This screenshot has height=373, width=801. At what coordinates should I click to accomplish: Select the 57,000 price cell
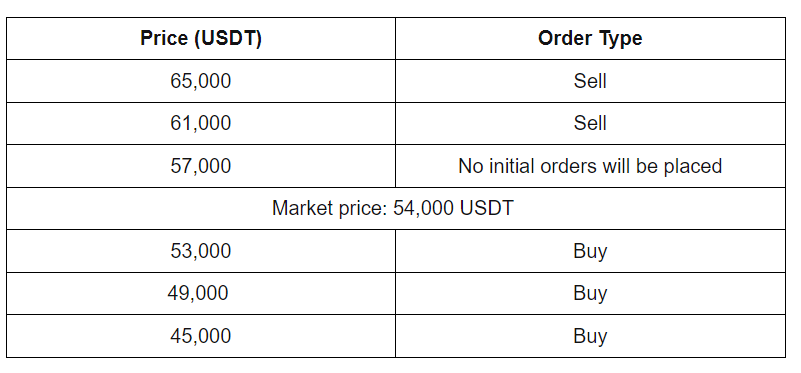coord(201,166)
